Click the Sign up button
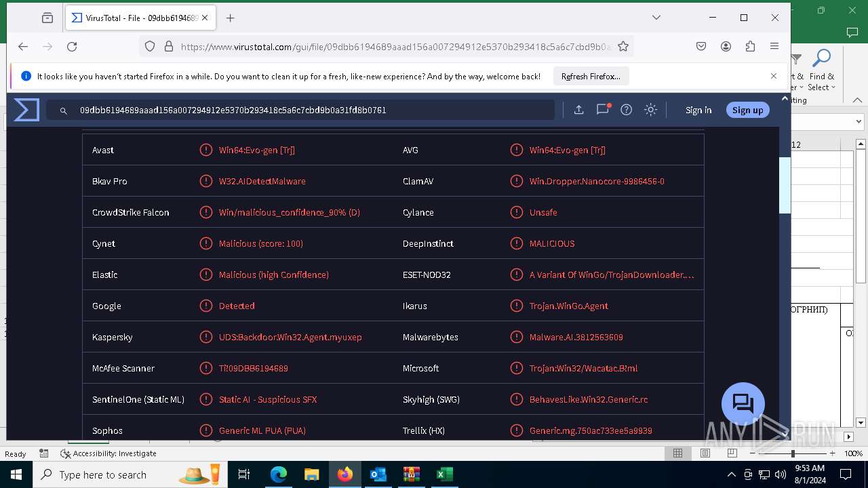Viewport: 868px width, 488px height. pyautogui.click(x=747, y=110)
